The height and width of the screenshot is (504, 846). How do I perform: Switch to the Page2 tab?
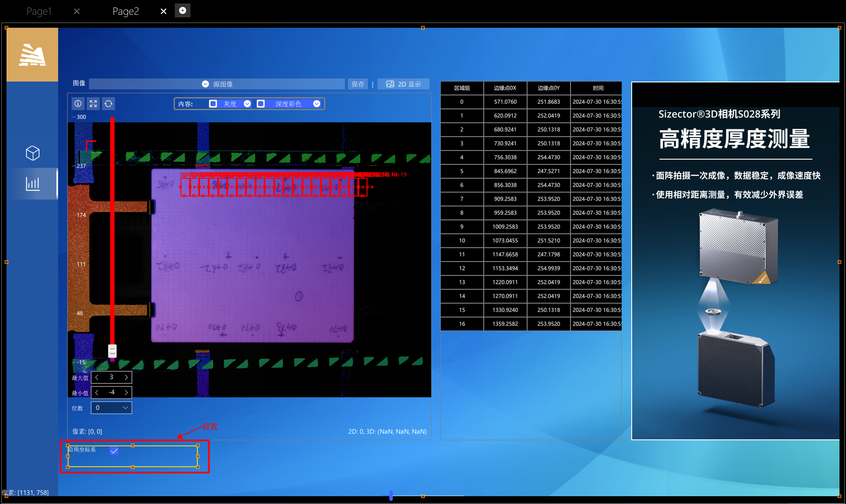point(125,11)
